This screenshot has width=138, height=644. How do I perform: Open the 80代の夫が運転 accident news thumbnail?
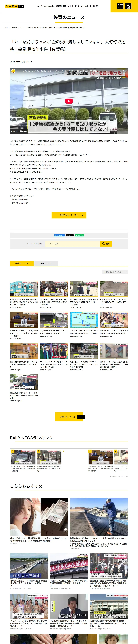click(x=114, y=289)
